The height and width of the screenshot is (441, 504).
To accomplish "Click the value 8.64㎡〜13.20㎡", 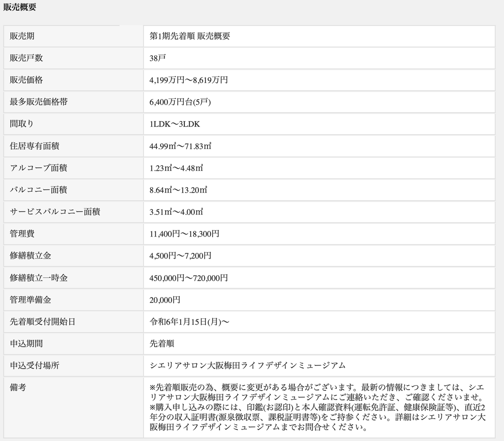I will pos(178,190).
